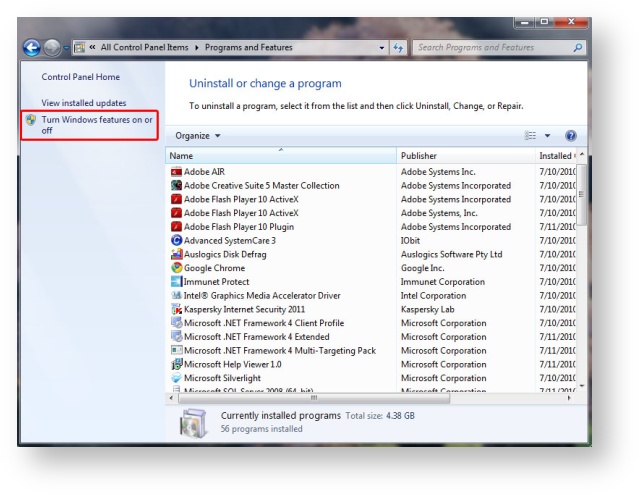Click the Auslogics Disk Defrag icon
The height and width of the screenshot is (495, 640).
coord(178,255)
